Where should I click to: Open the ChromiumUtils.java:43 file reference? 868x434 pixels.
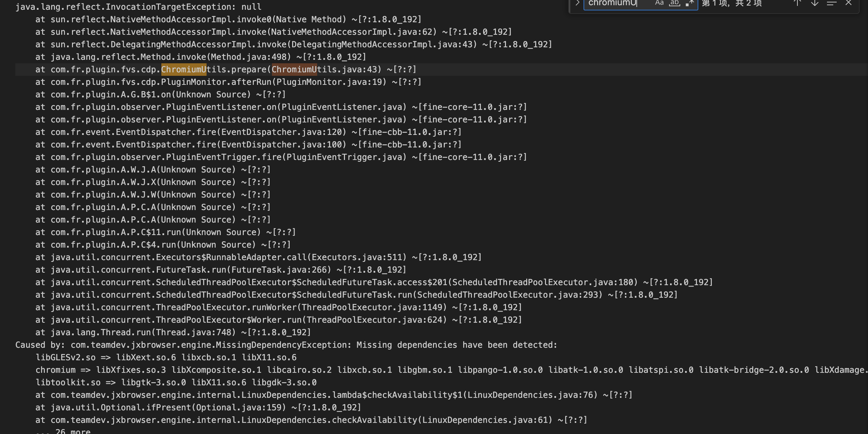[325, 69]
